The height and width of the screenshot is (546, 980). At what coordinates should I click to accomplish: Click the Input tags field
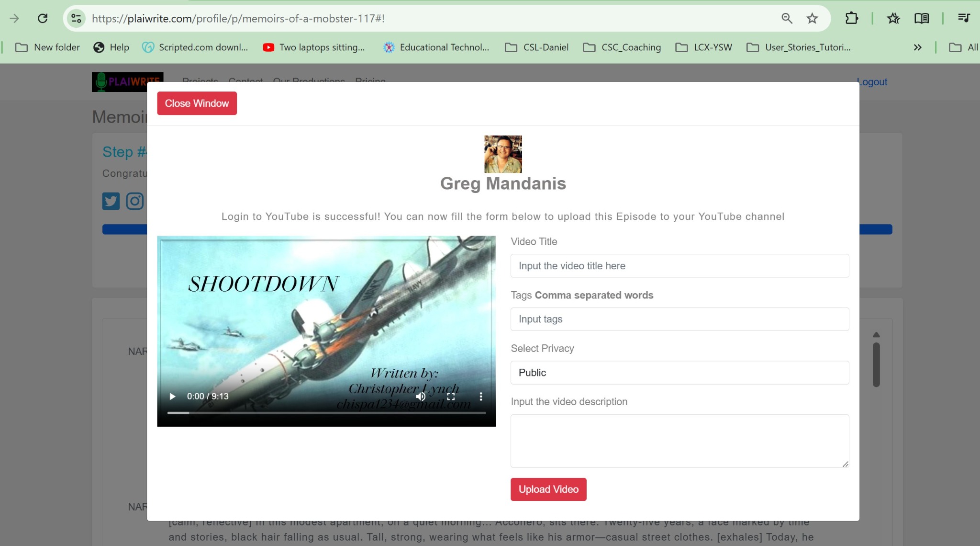click(x=679, y=319)
